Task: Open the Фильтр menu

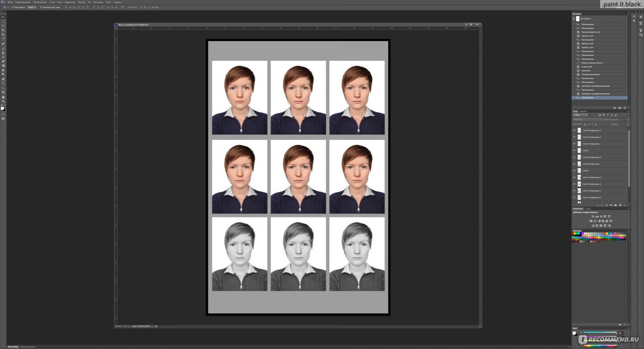Action: [81, 2]
